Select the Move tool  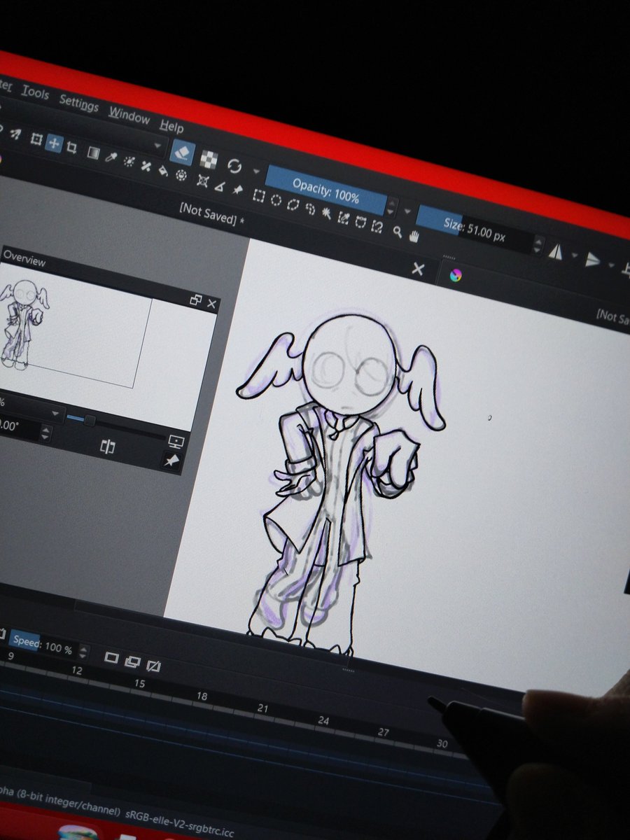54,143
